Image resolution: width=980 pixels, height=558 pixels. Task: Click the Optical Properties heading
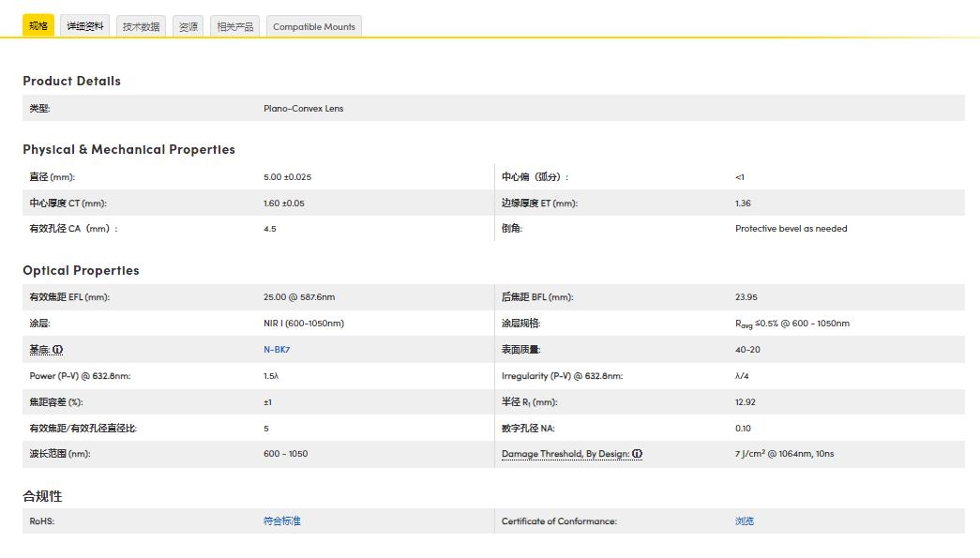click(x=81, y=271)
